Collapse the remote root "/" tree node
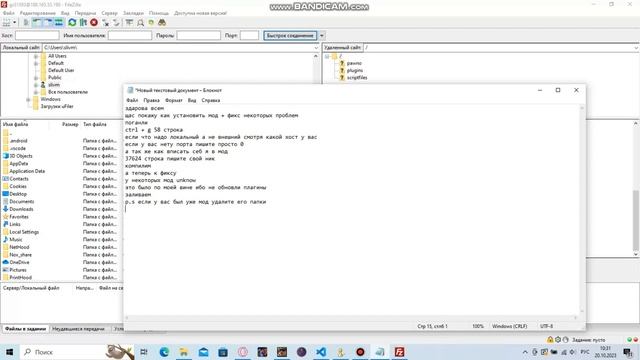Image resolution: width=640 pixels, height=360 pixels. click(x=327, y=56)
